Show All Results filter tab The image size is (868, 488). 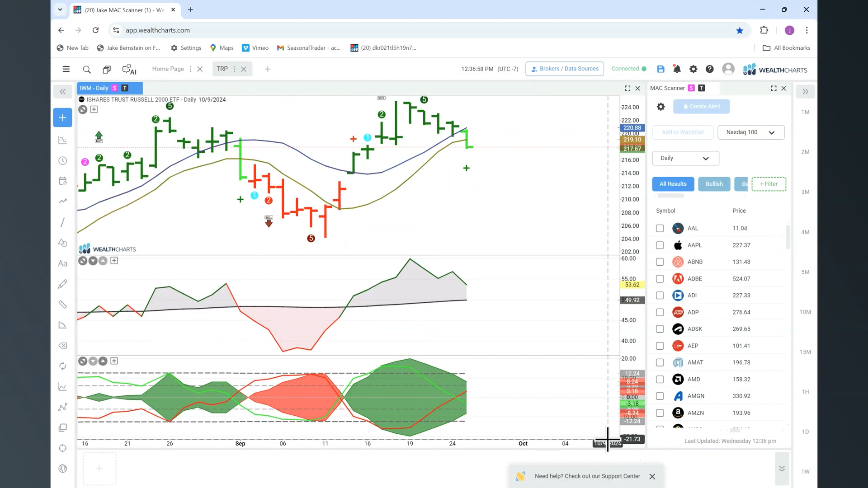tap(673, 184)
